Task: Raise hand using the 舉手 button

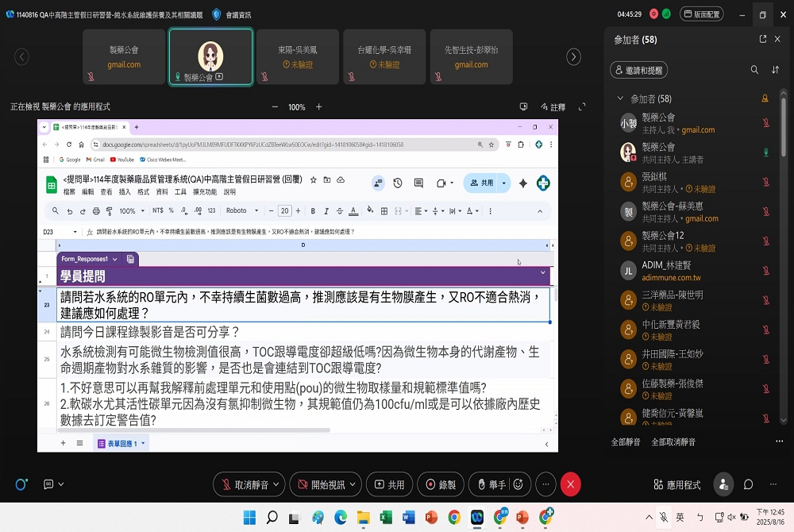Action: (x=490, y=484)
